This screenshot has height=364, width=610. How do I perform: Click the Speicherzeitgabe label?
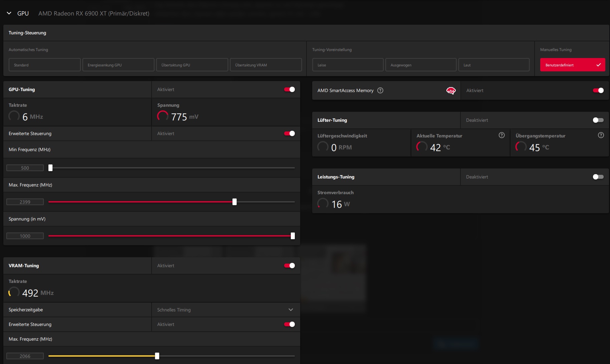pyautogui.click(x=26, y=310)
